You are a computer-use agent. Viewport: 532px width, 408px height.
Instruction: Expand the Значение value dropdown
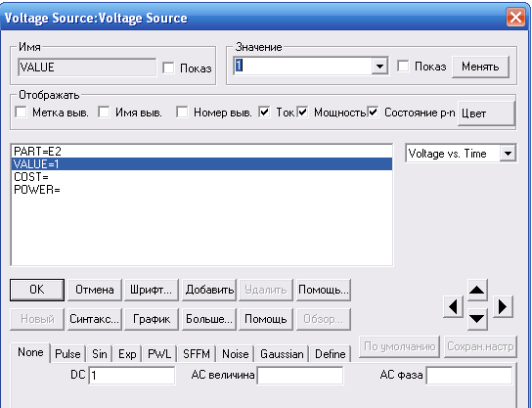[x=379, y=66]
